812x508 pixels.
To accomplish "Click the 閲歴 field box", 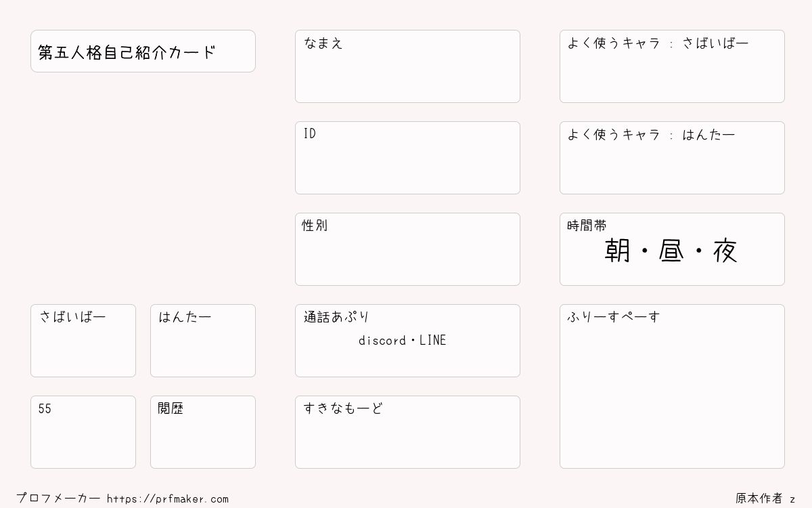I will pyautogui.click(x=203, y=432).
